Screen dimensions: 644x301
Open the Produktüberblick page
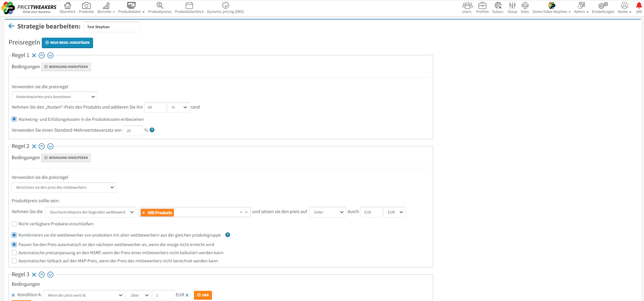click(x=189, y=8)
